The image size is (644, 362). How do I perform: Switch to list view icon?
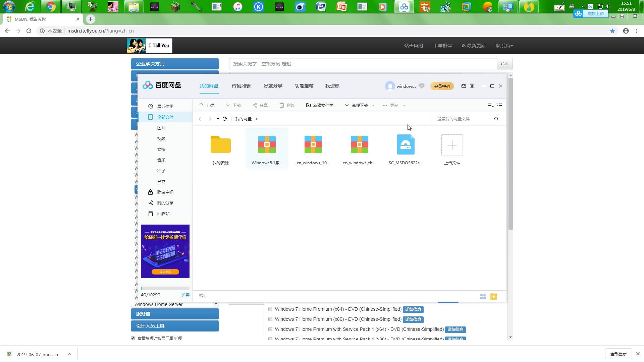click(x=499, y=105)
